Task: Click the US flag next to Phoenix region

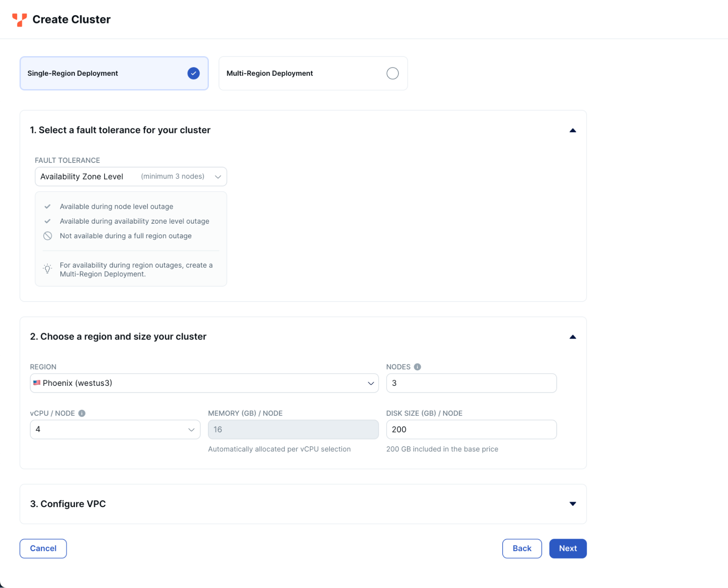Action: (37, 383)
